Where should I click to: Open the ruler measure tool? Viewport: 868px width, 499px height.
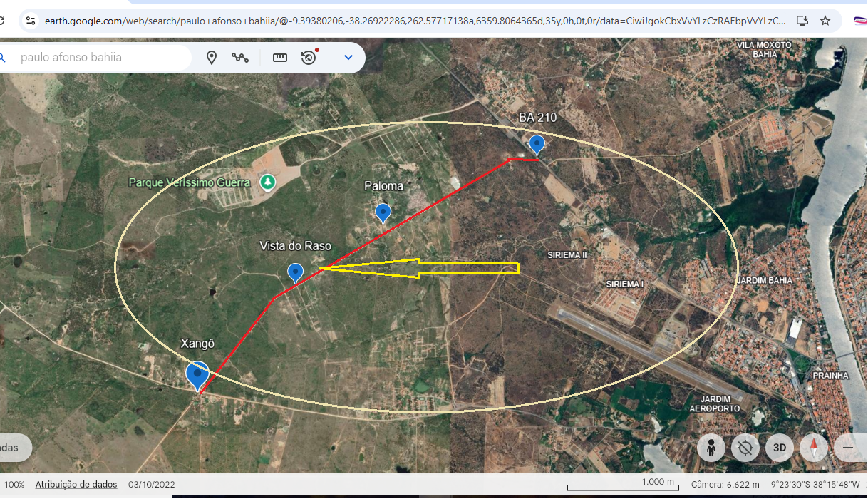pyautogui.click(x=280, y=58)
